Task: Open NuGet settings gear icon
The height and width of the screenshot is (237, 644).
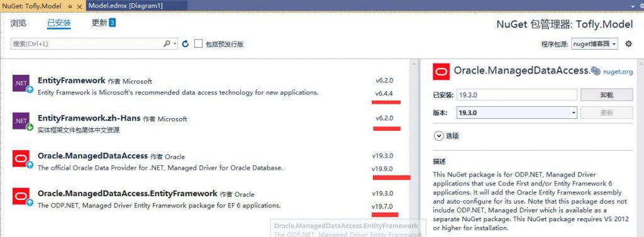Action: tap(628, 43)
